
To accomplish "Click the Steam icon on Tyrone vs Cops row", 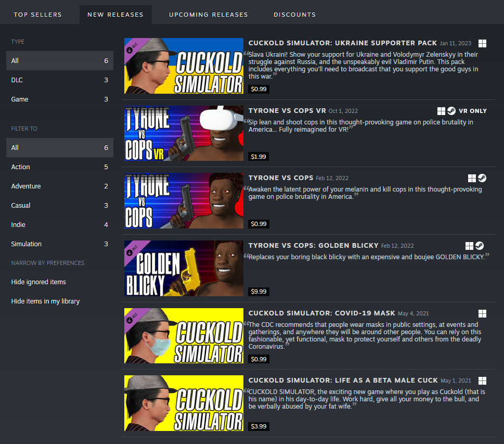I will click(482, 178).
